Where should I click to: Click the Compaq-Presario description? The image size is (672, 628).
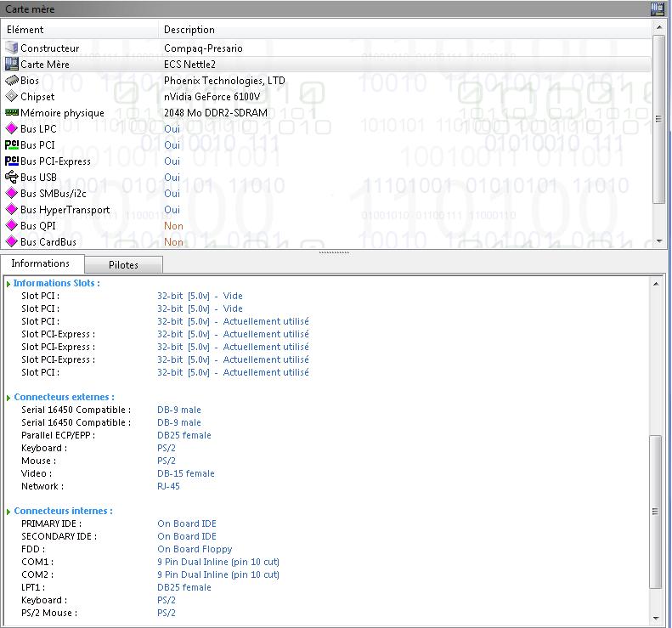[203, 48]
